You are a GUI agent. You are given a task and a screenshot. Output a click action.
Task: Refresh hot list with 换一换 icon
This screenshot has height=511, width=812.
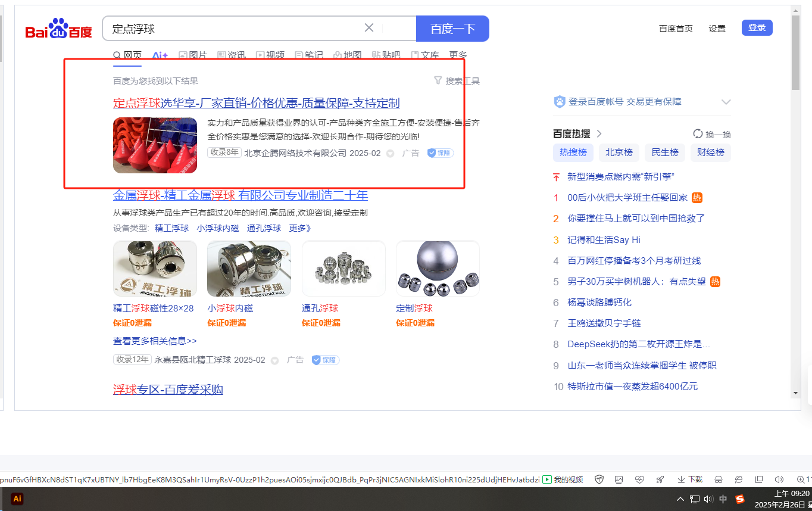click(x=698, y=134)
